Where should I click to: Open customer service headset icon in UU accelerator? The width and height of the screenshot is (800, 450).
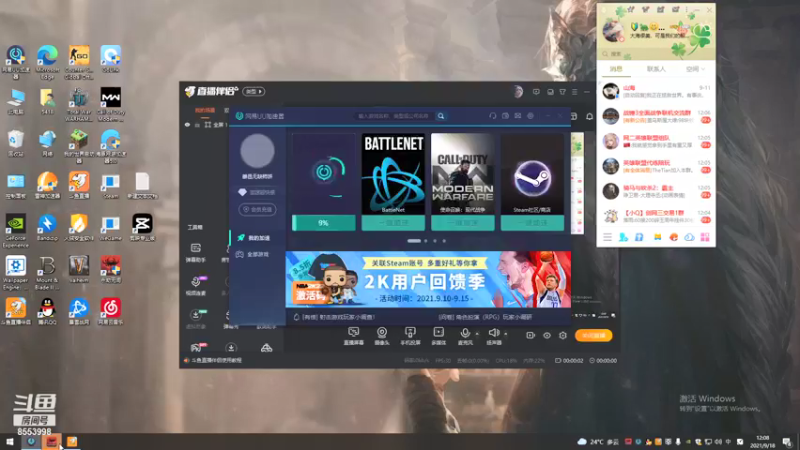point(492,116)
